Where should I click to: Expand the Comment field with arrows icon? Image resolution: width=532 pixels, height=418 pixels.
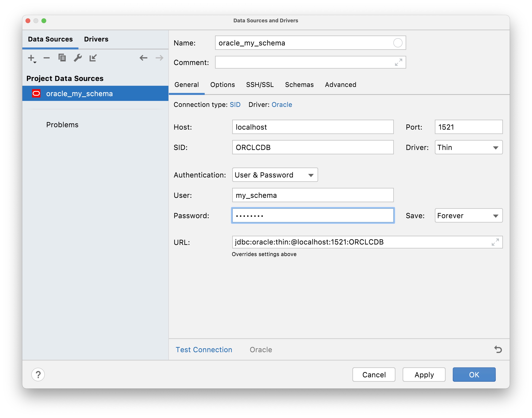(x=398, y=62)
